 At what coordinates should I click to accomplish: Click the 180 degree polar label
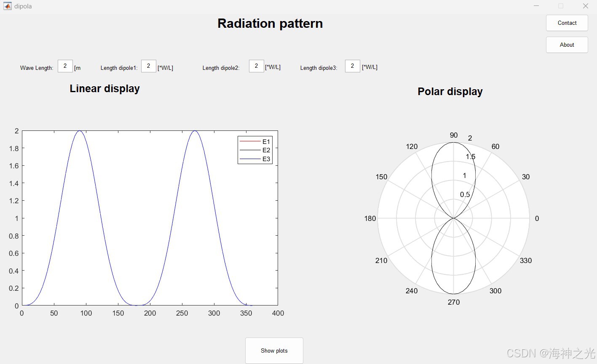pyautogui.click(x=370, y=218)
